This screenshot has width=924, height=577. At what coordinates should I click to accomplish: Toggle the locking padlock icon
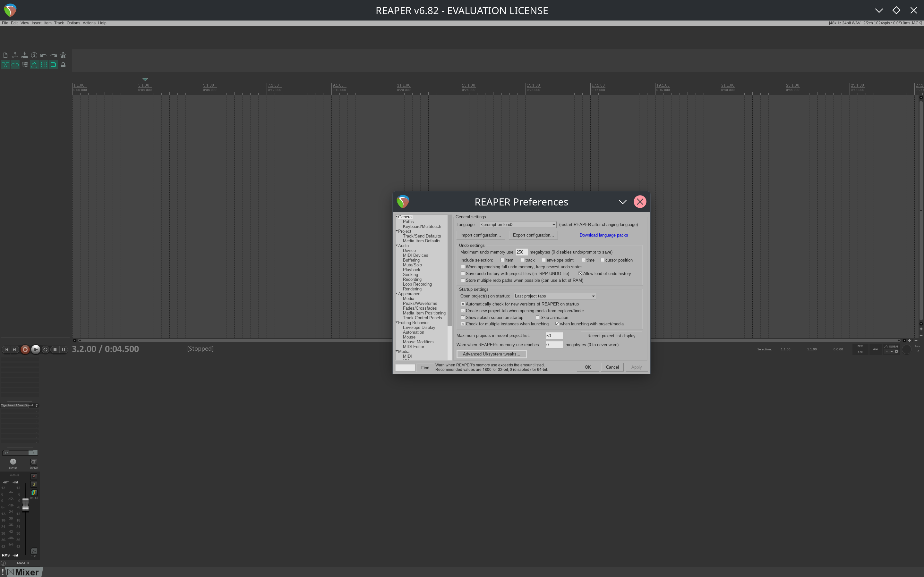pos(63,65)
